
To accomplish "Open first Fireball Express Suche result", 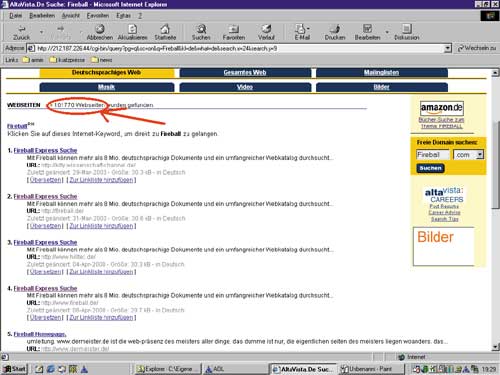I will (45, 150).
